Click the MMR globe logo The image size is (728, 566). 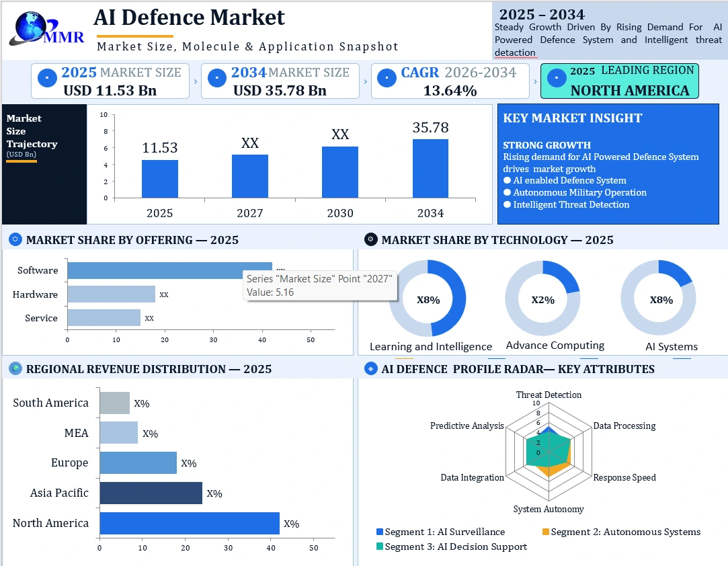(46, 29)
